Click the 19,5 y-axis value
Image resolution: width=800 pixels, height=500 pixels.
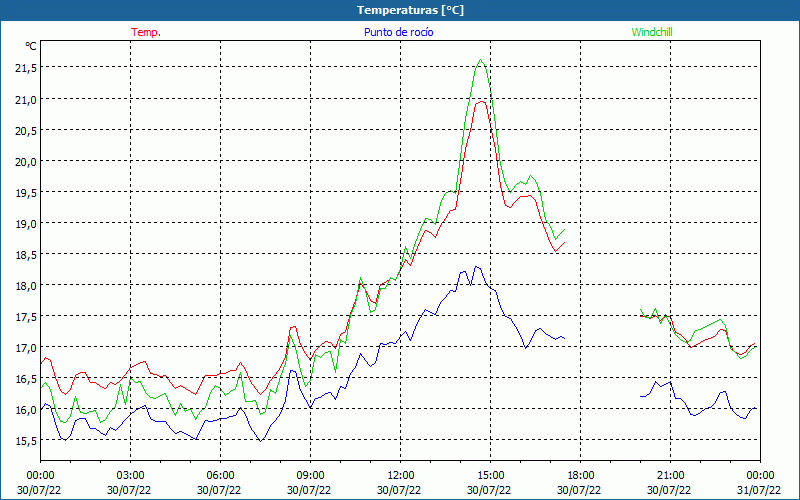click(25, 193)
